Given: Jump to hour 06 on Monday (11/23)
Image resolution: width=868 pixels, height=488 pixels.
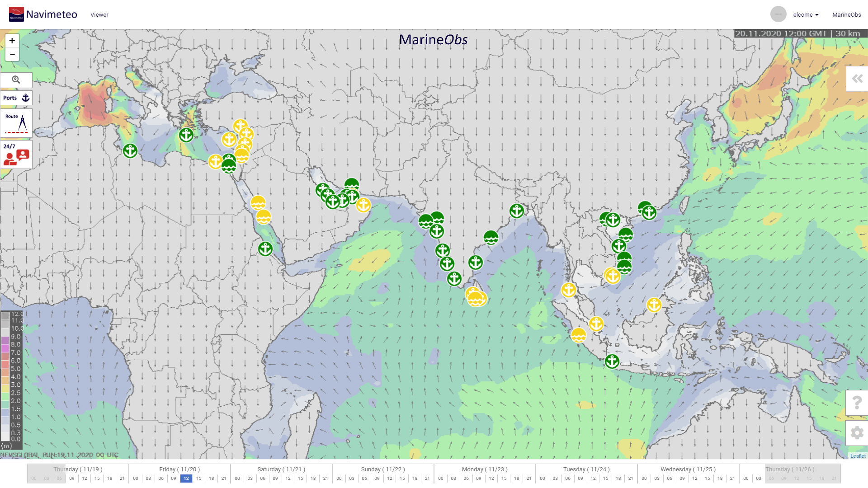Looking at the screenshot, I should click(466, 479).
